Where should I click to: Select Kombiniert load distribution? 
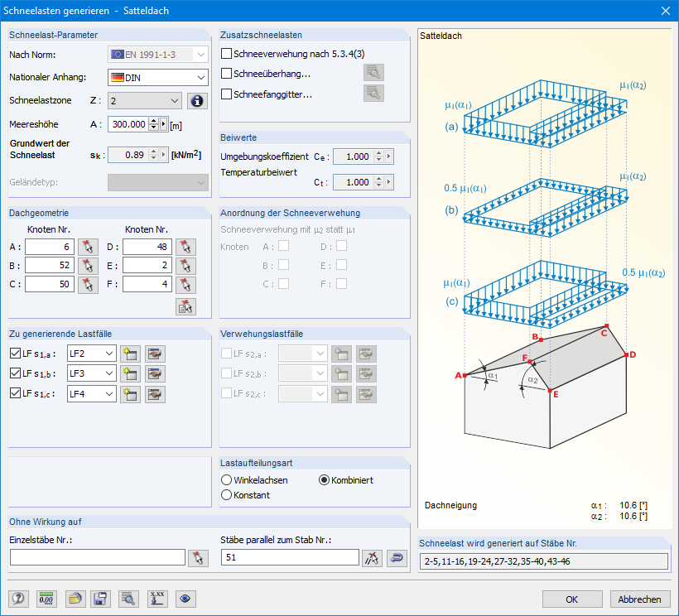(x=324, y=480)
